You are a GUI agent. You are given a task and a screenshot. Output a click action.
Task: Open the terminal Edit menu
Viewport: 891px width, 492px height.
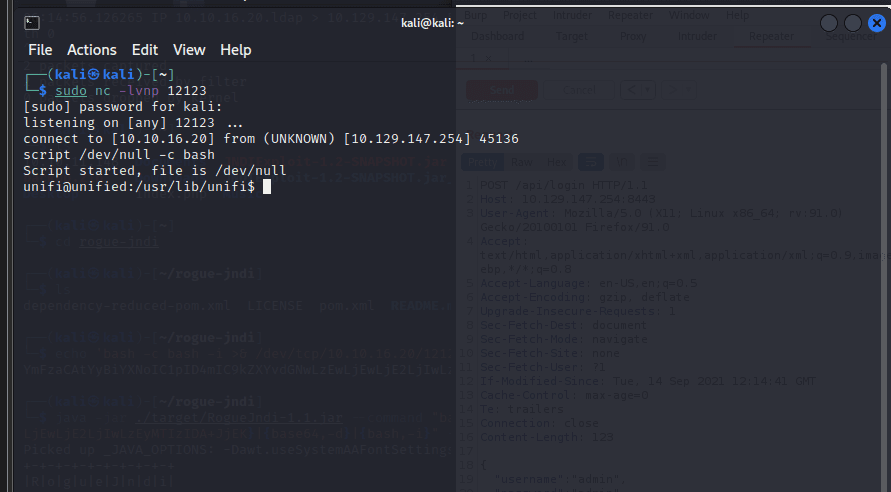(x=145, y=50)
